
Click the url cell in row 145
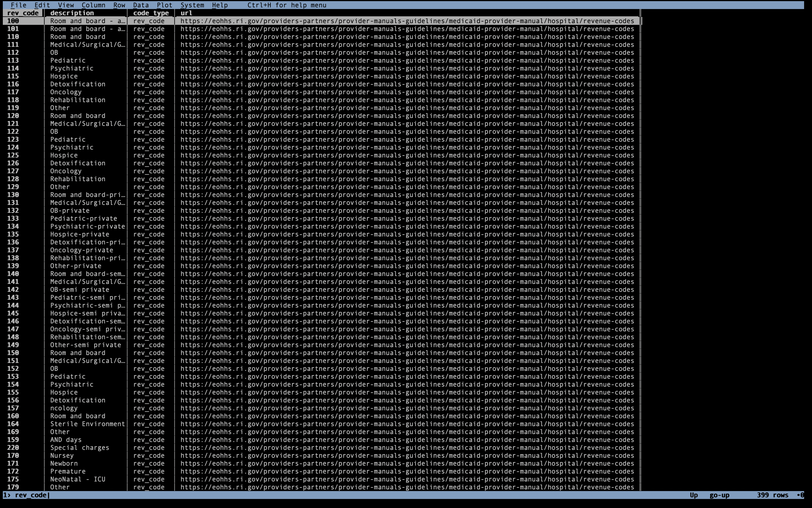click(408, 313)
